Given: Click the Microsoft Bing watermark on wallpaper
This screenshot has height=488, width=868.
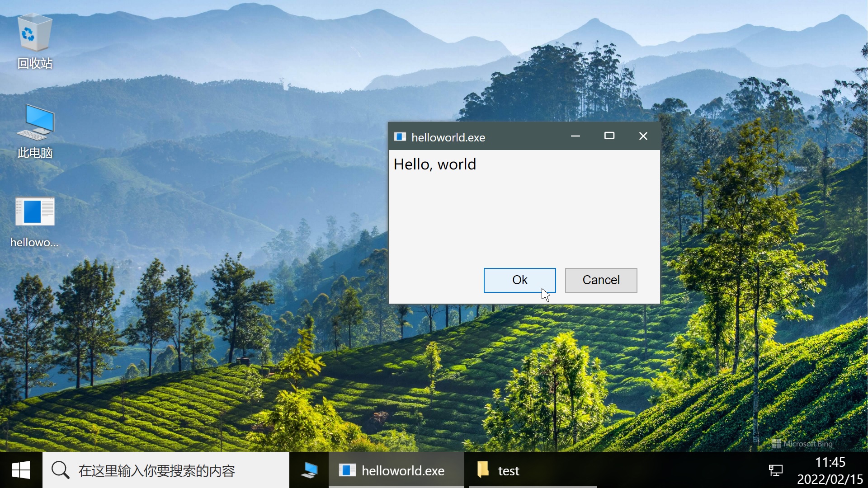Looking at the screenshot, I should point(802,444).
